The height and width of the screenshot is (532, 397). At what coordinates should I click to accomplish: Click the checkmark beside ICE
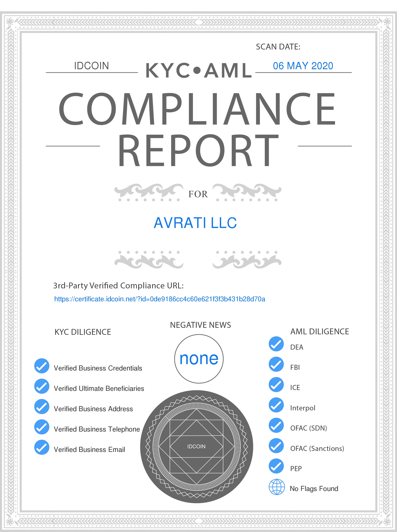tap(276, 384)
